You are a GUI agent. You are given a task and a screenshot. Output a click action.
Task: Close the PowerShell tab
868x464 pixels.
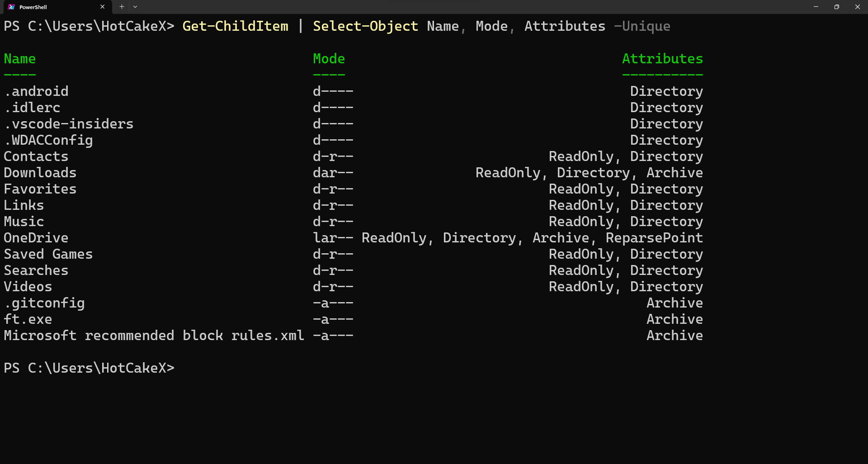pos(102,7)
